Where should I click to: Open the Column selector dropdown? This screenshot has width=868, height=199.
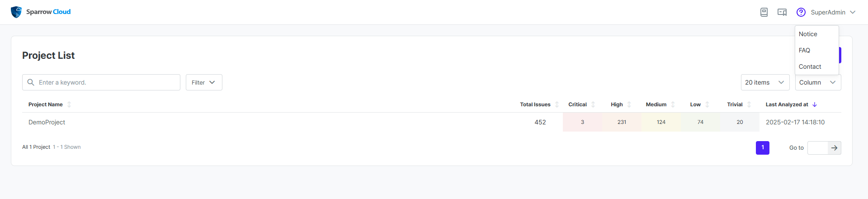coord(818,82)
